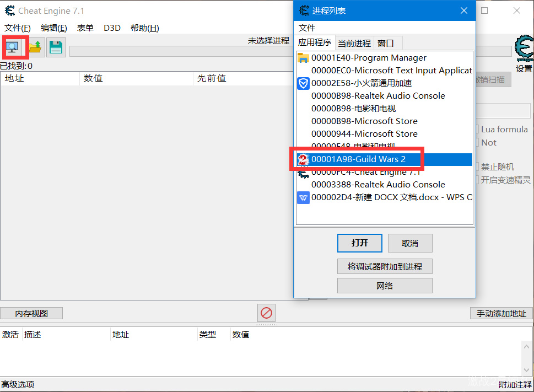Viewport: 534px width, 392px height.
Task: Click the 进程列表 dialog title icon
Action: click(x=304, y=10)
